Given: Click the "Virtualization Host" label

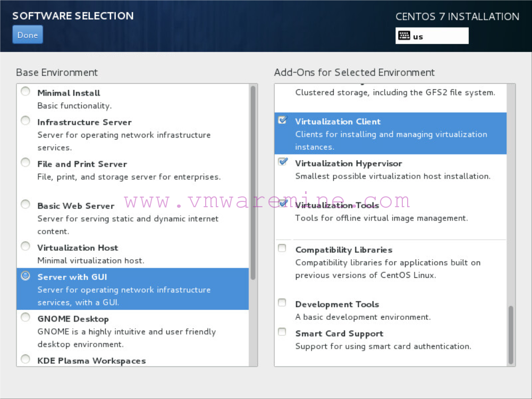Looking at the screenshot, I should 78,248.
